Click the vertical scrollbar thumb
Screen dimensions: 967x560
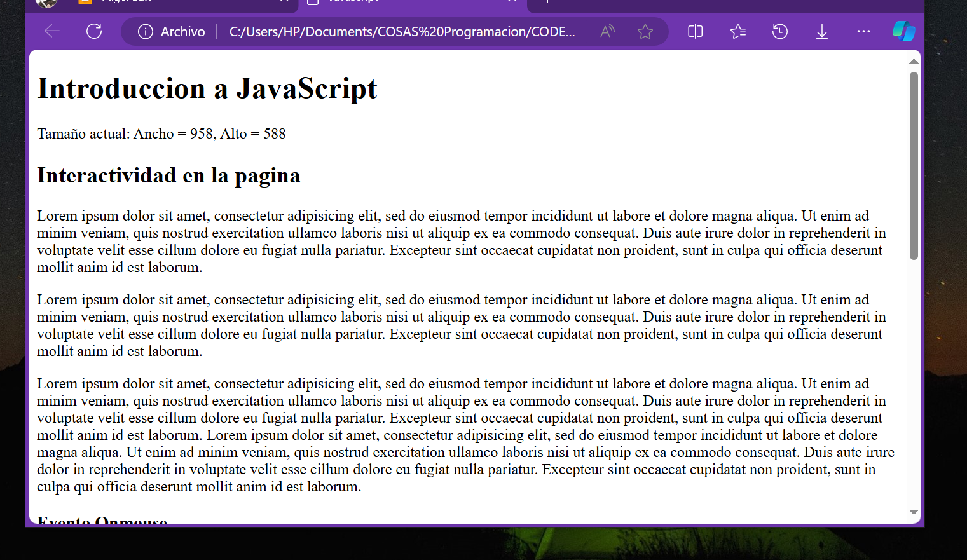(x=914, y=166)
